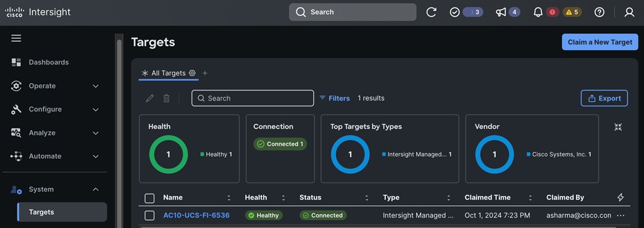644x228 pixels.
Task: Click the Operate gear icon
Action: [16, 86]
